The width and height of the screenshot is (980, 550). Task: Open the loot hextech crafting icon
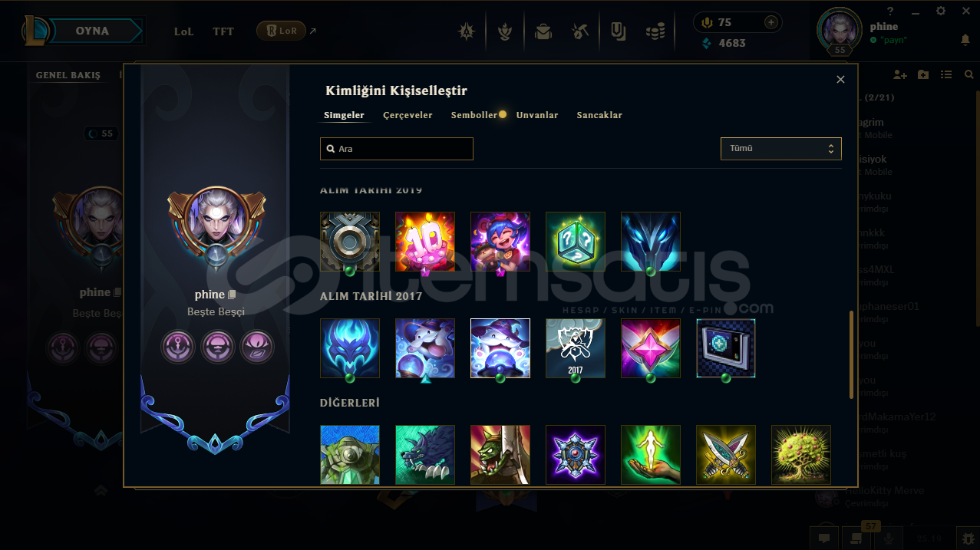click(580, 31)
